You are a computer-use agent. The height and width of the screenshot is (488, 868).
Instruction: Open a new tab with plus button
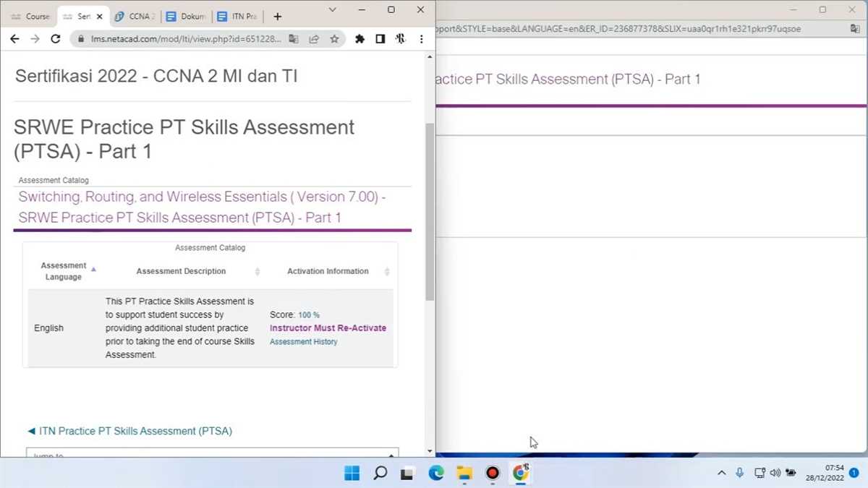click(x=277, y=16)
